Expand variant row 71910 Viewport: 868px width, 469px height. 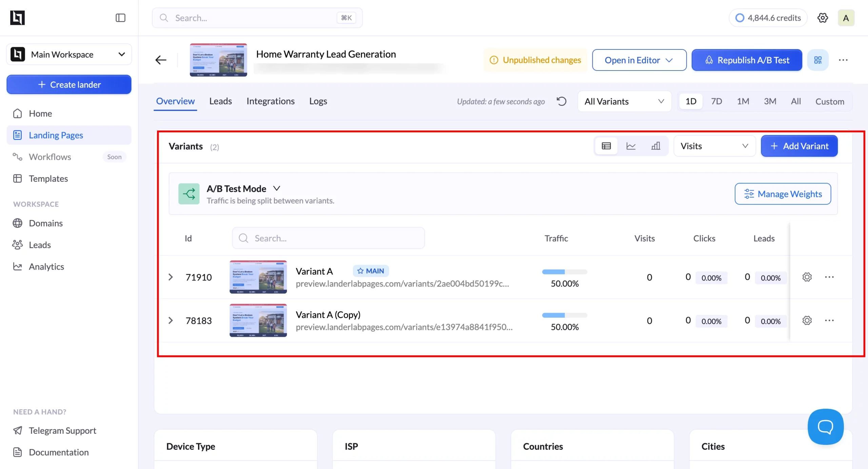pos(171,277)
